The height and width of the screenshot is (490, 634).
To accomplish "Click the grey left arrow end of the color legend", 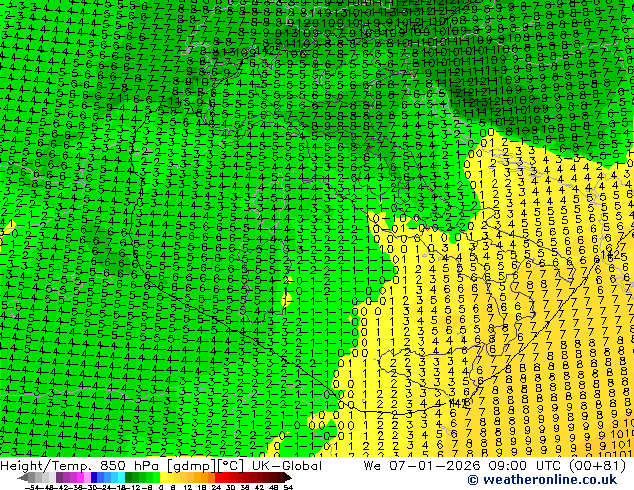I will (x=23, y=477).
